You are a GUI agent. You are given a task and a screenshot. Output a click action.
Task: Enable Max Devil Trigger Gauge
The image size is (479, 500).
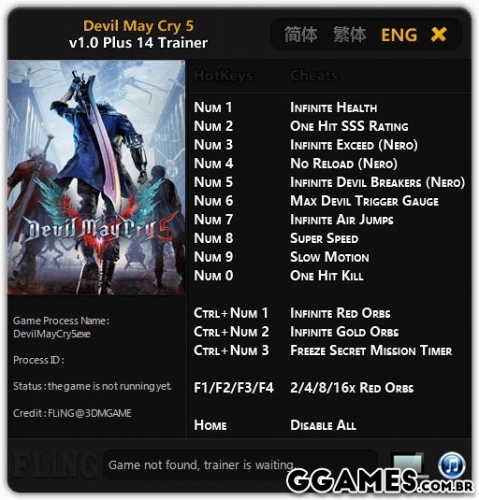point(364,201)
